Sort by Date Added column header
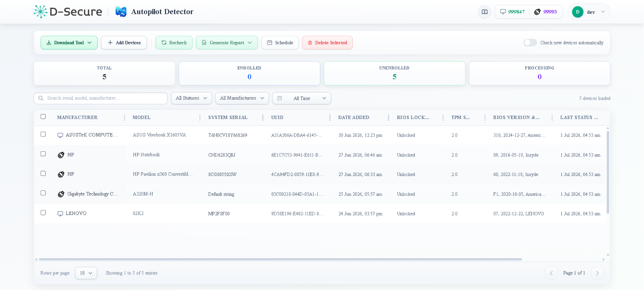The height and width of the screenshot is (290, 644). [x=354, y=117]
